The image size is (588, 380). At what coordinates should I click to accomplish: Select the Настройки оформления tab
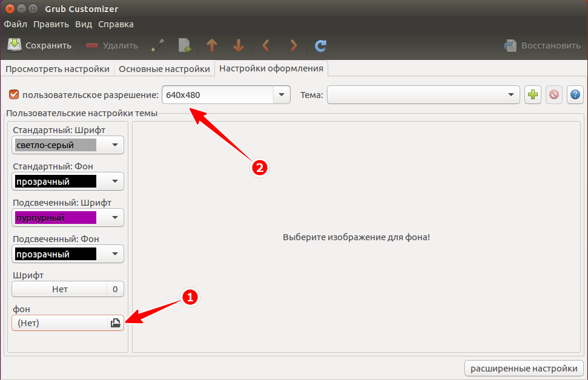[271, 68]
